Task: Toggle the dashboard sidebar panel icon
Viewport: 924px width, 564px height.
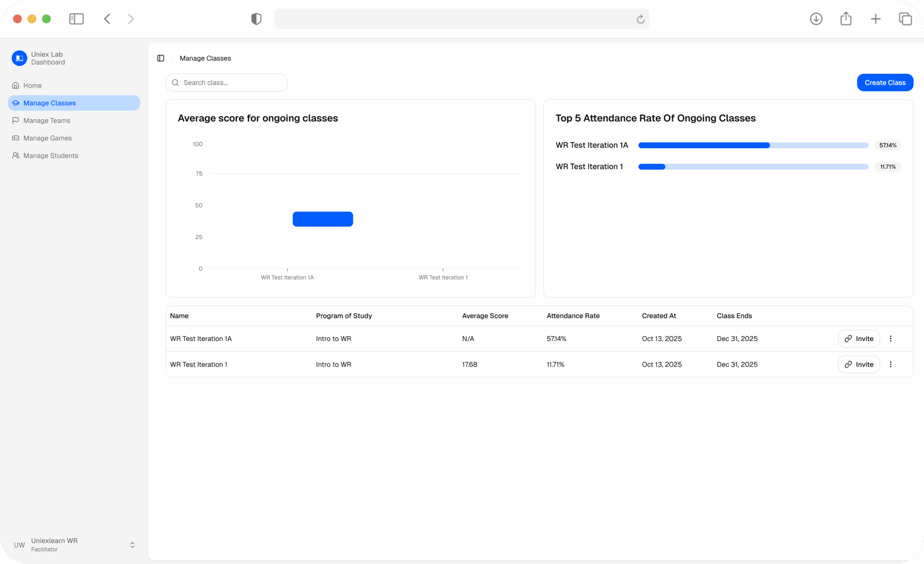Action: pos(161,58)
